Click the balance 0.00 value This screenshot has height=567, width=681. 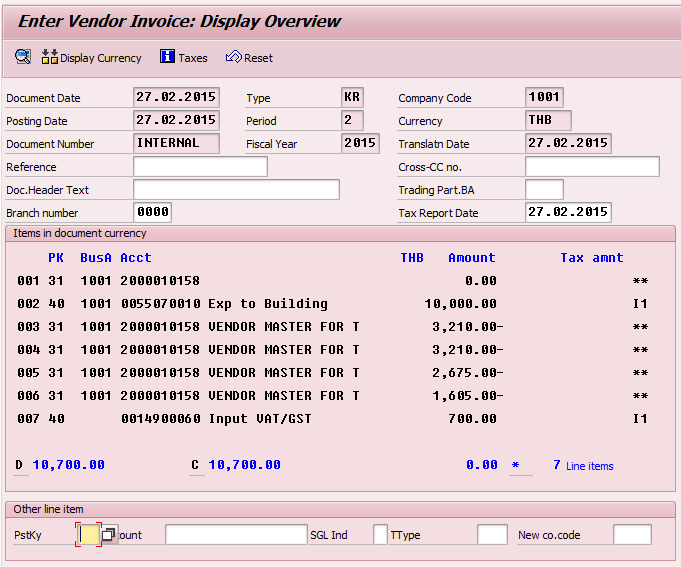pyautogui.click(x=482, y=465)
